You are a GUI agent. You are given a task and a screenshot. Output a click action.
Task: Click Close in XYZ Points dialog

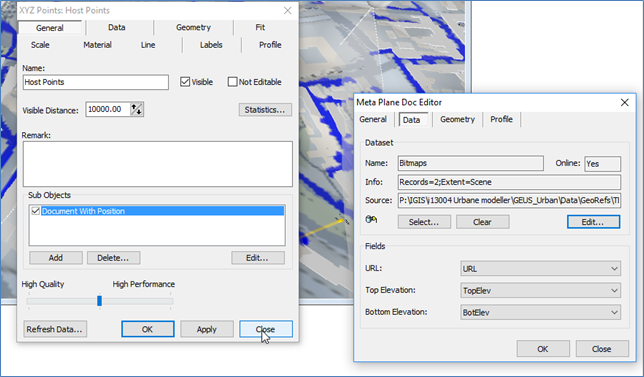click(x=266, y=329)
